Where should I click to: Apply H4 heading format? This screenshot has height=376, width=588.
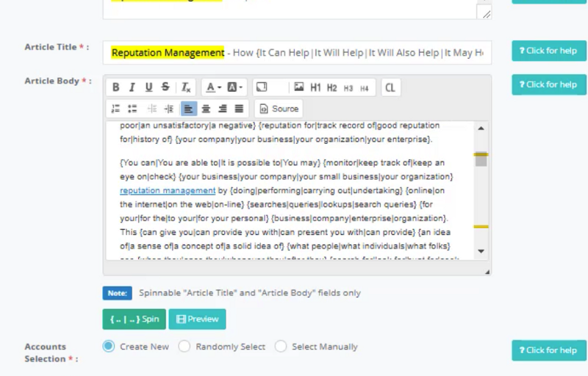pos(365,88)
